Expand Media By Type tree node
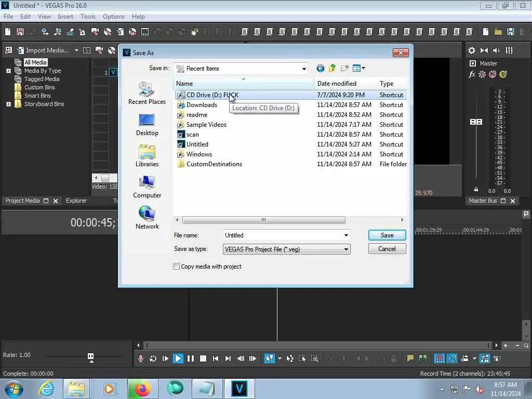This screenshot has height=399, width=532. 8,71
